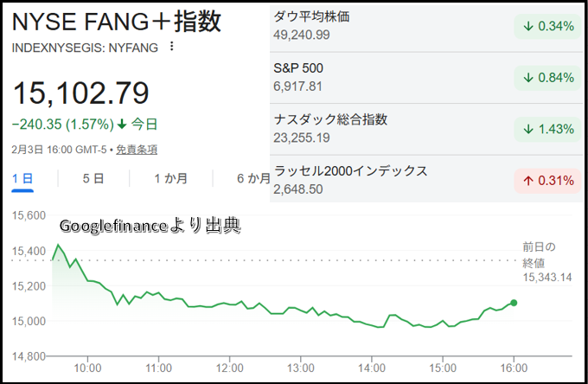Image resolution: width=588 pixels, height=384 pixels.
Task: Switch to the 5日 range tab
Action: (x=93, y=179)
